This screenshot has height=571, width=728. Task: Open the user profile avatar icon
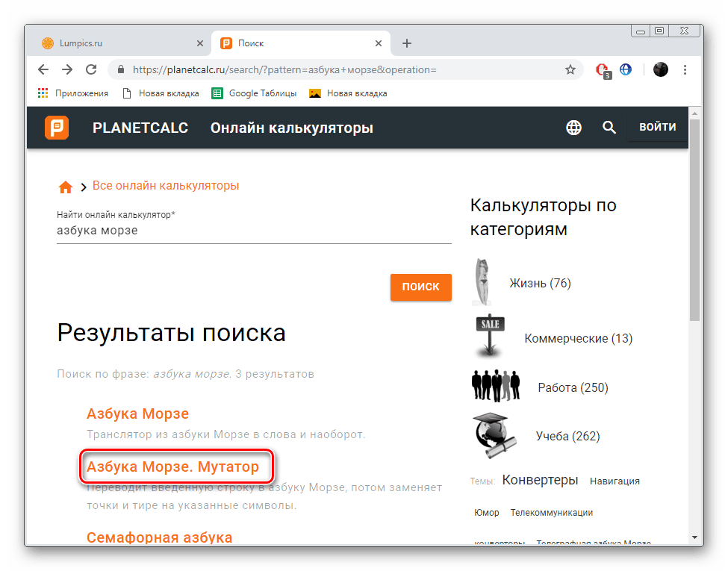pos(660,69)
